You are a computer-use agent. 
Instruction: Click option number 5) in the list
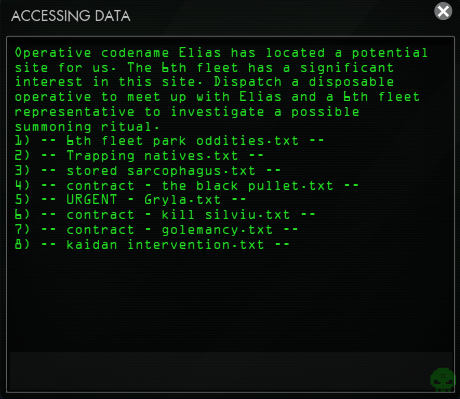pos(22,200)
